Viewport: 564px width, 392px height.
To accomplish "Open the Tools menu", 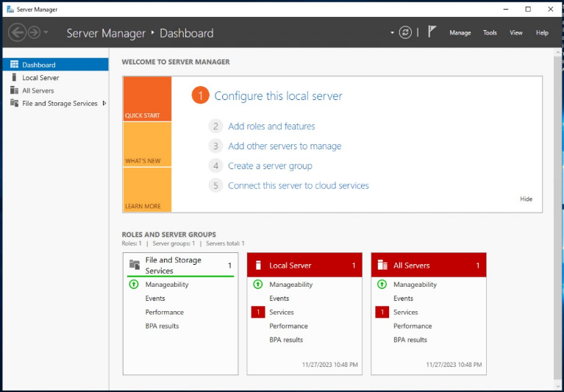I will coord(490,32).
